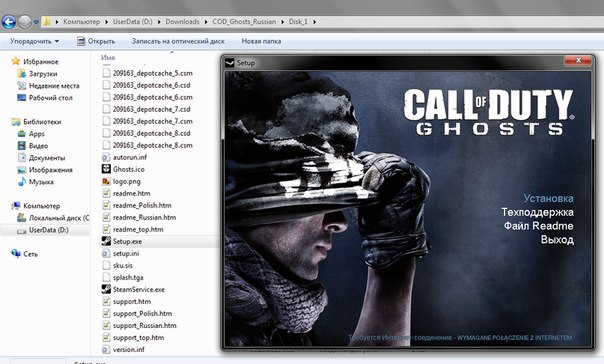The image size is (604, 364).
Task: Click Выход to exit the setup
Action: [x=557, y=240]
